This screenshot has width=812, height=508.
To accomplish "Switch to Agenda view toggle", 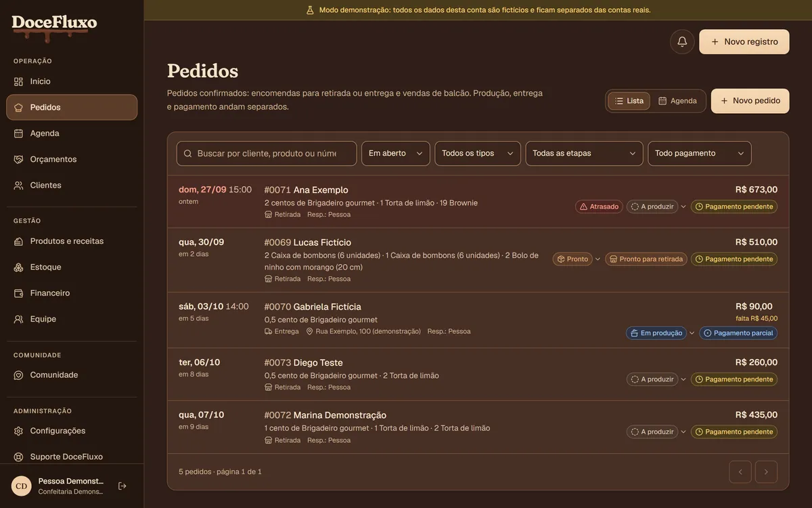I will [677, 101].
